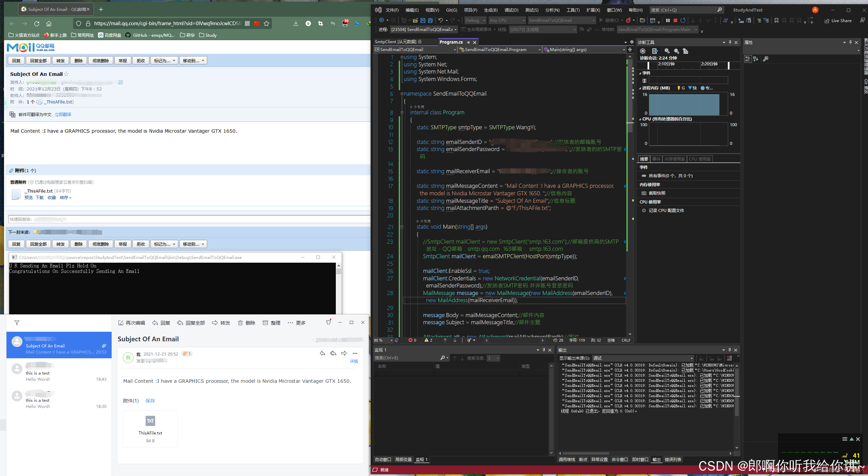This screenshot has width=868, height=476.
Task: Sort properties alphabetically with A-Z icon
Action: tap(756, 59)
